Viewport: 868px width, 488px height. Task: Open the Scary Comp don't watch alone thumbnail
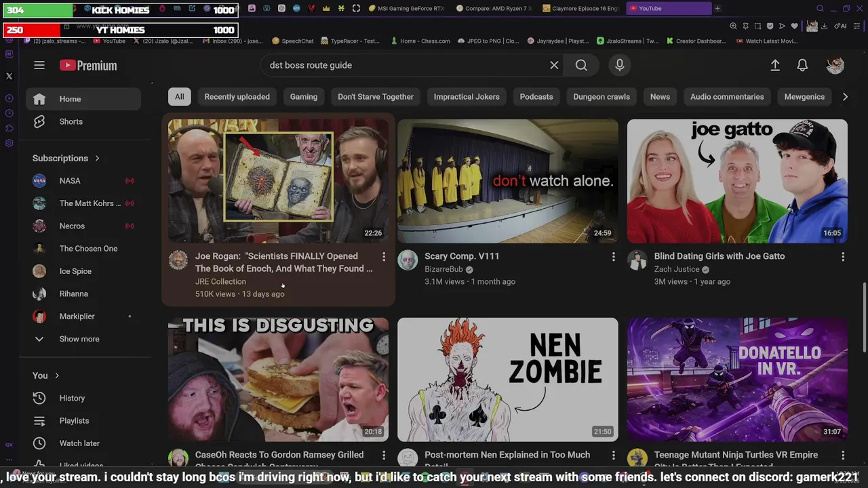tap(508, 181)
